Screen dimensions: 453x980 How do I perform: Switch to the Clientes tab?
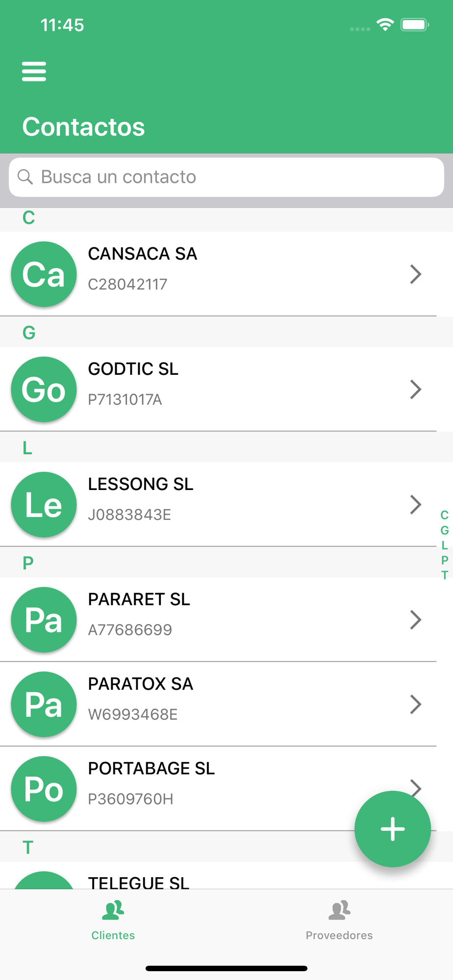113,920
